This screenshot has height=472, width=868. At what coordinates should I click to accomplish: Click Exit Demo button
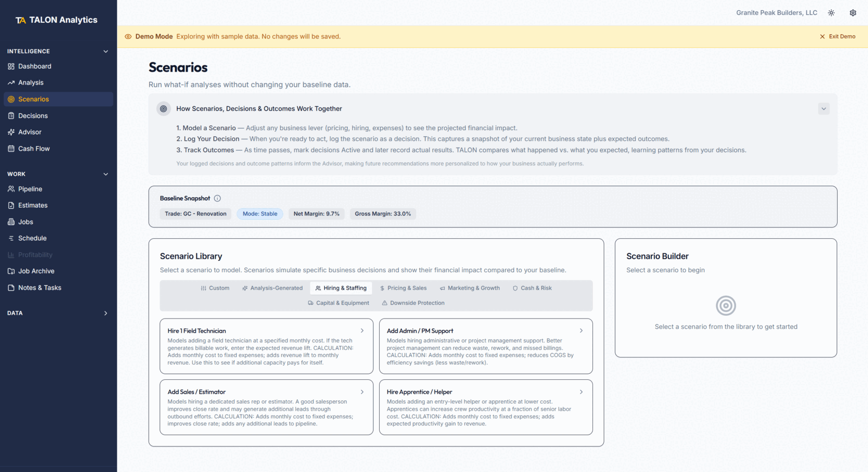(838, 36)
